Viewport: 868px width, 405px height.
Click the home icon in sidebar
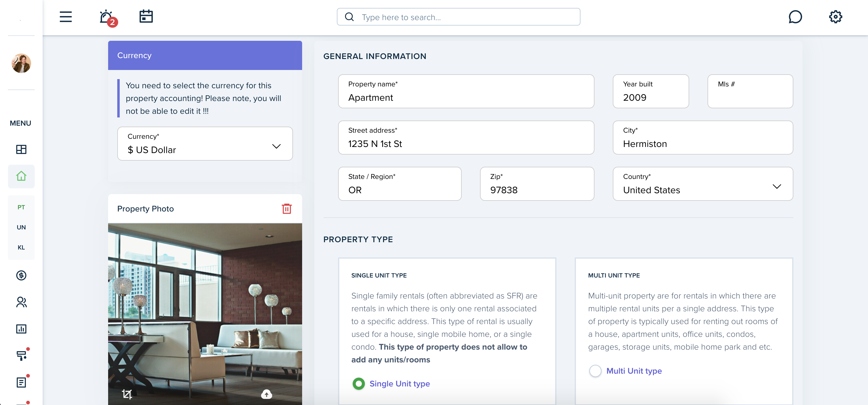[x=21, y=176]
